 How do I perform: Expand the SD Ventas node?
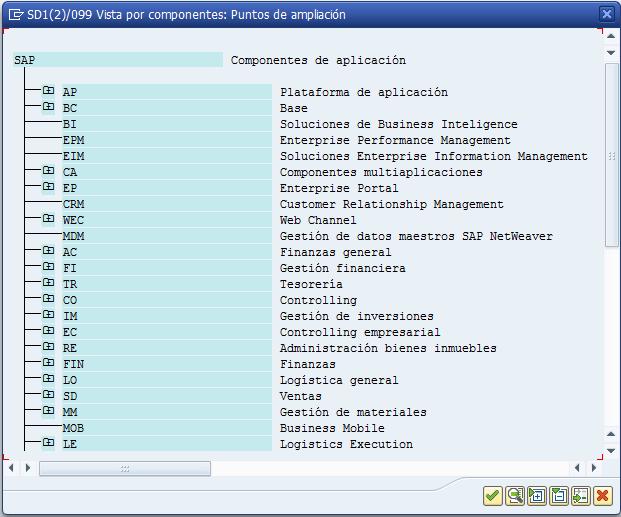(x=48, y=395)
